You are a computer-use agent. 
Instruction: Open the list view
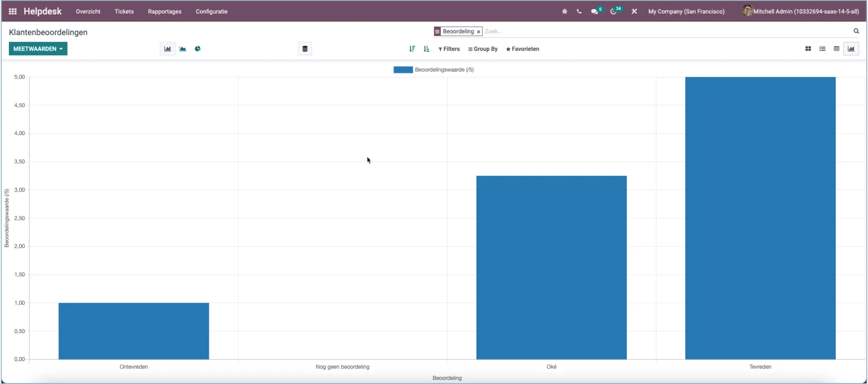(822, 48)
